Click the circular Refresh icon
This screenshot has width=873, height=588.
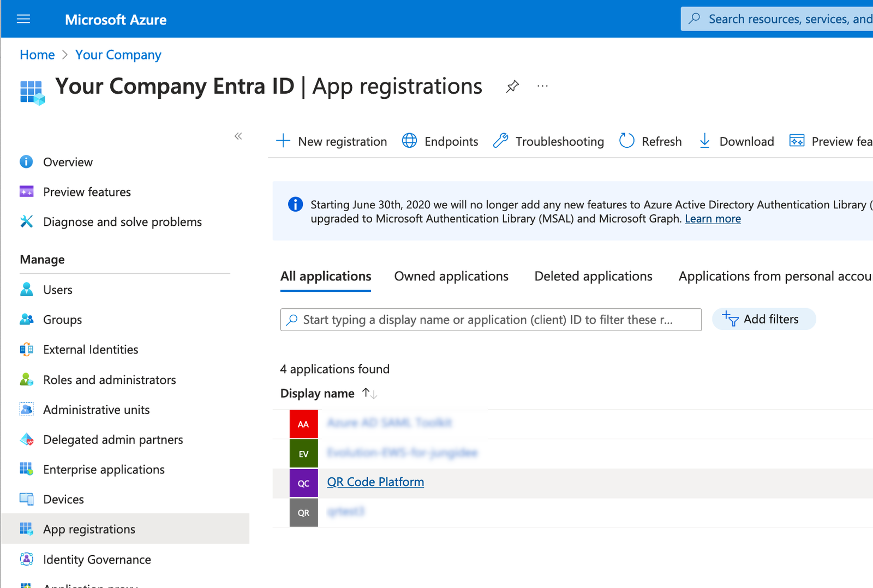627,141
